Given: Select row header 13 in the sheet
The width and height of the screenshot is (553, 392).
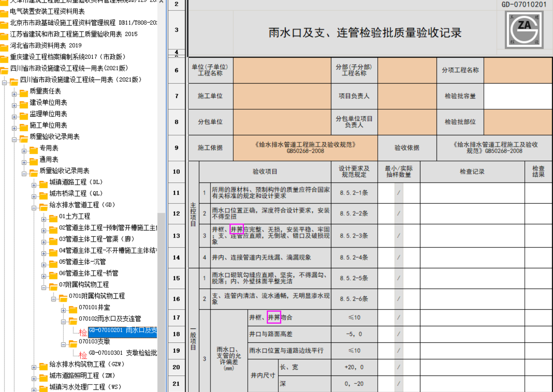Looking at the screenshot, I should tap(176, 236).
